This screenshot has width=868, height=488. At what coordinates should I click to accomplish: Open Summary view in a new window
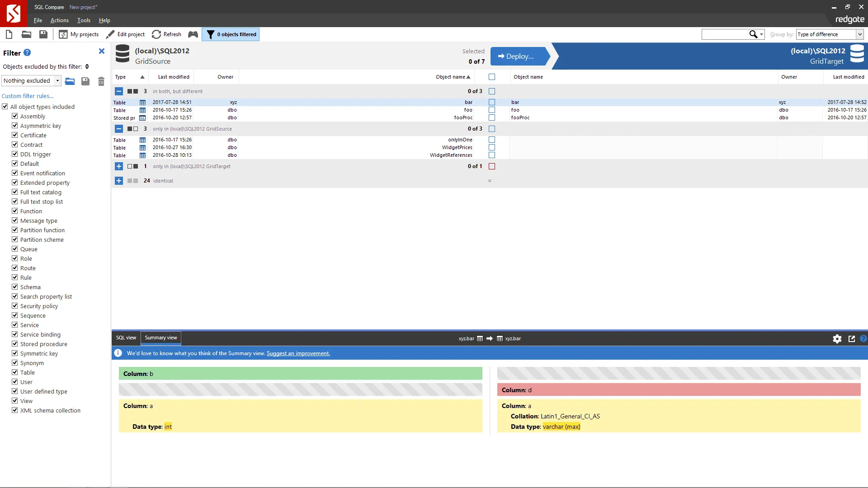[x=852, y=338]
